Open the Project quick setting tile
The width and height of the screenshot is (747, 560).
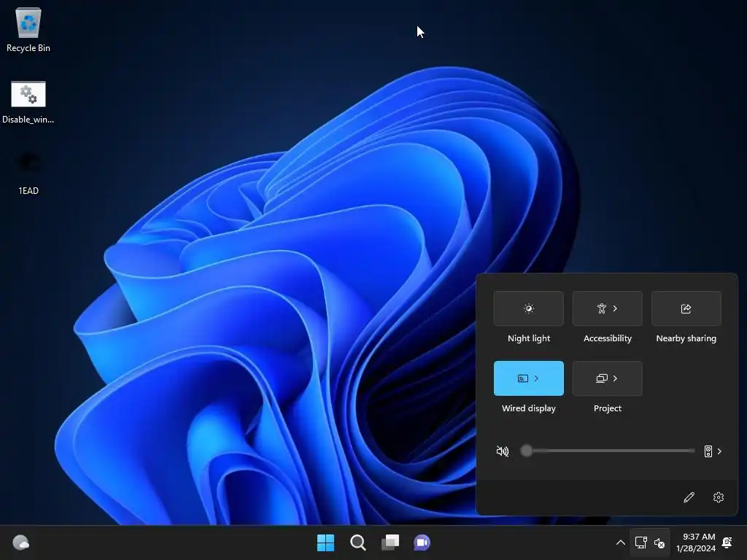point(608,378)
